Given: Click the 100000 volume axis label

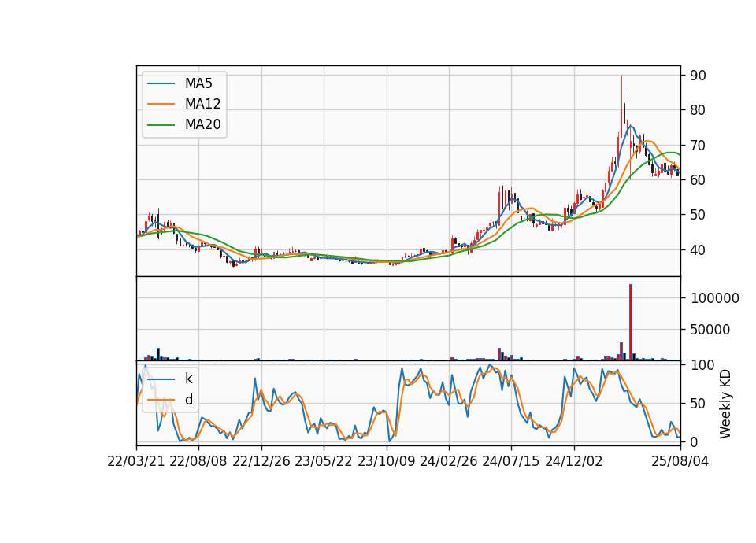Looking at the screenshot, I should [x=715, y=298].
